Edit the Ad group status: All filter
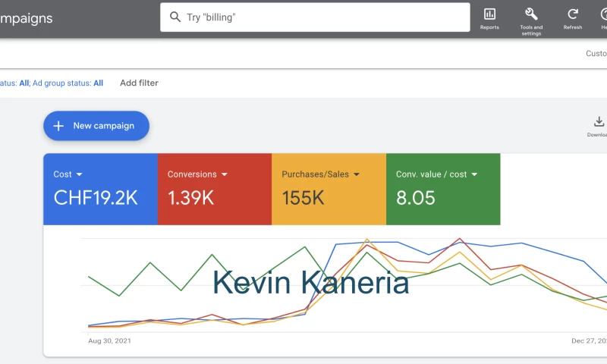The image size is (607, 364). (x=68, y=83)
